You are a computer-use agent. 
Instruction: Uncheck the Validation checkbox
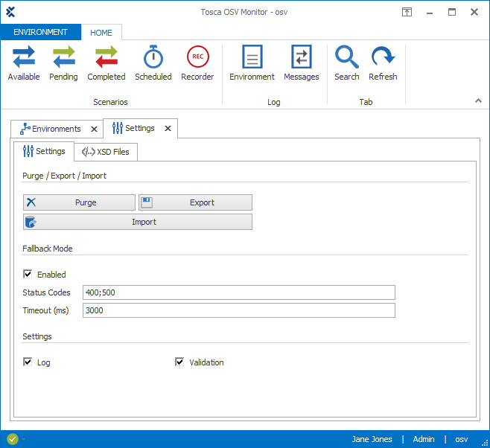click(179, 362)
